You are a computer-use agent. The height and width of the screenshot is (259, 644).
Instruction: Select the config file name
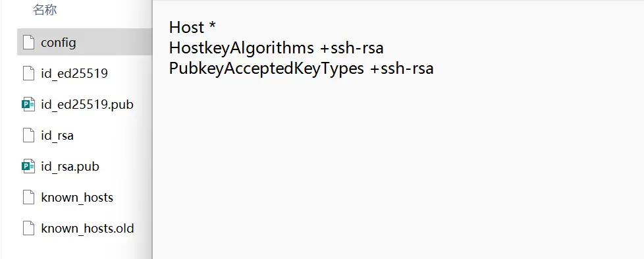click(x=59, y=42)
